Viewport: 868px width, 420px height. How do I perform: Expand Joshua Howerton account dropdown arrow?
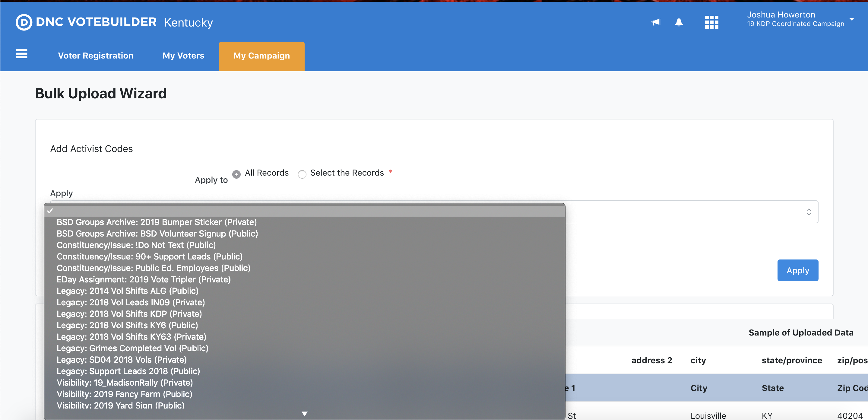(x=851, y=19)
